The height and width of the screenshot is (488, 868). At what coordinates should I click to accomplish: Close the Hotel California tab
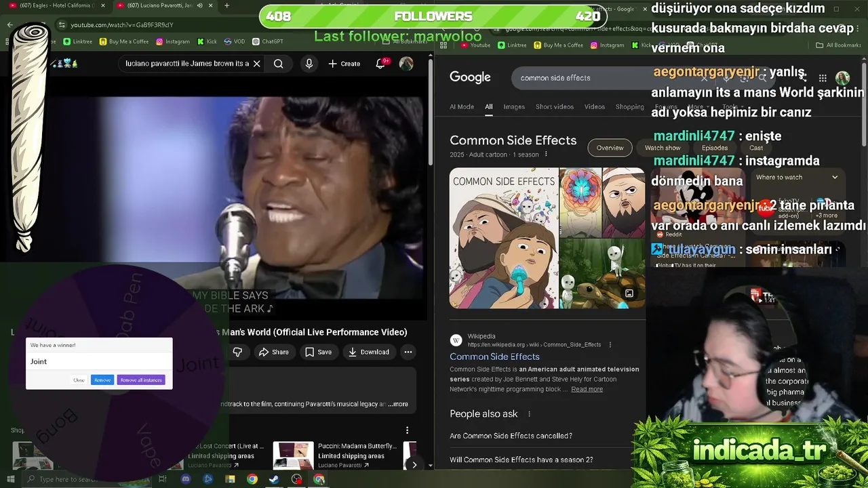(104, 5)
